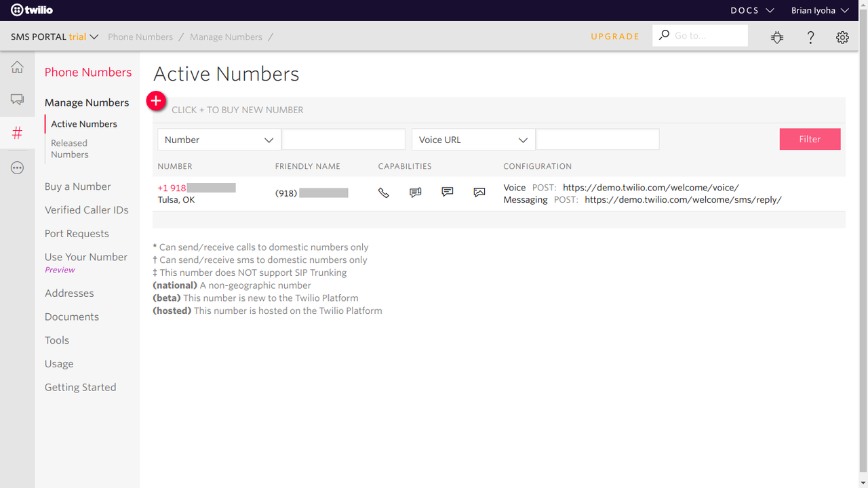Select the Phone Numbers hash icon

[17, 133]
